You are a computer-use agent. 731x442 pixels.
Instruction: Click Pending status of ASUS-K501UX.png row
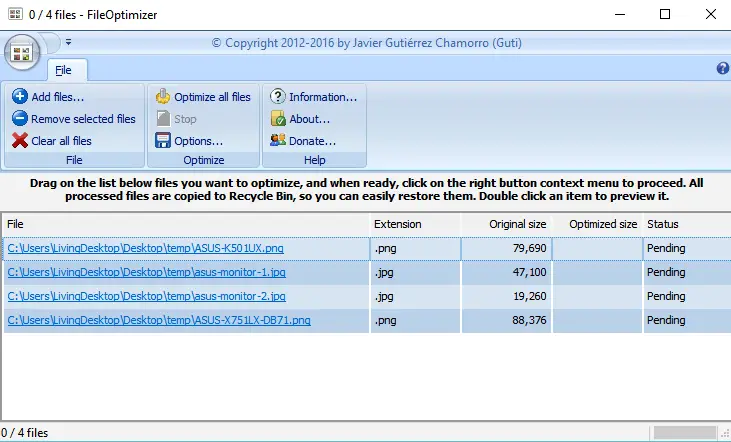tap(687, 248)
